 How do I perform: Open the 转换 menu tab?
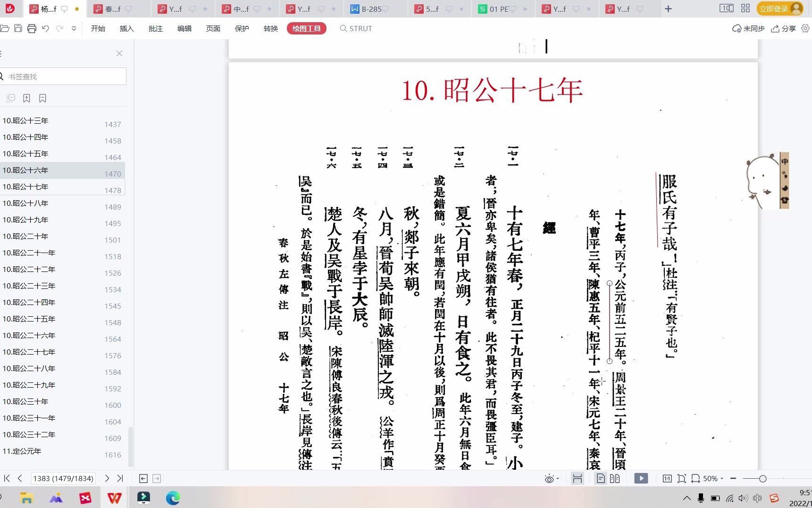point(271,28)
